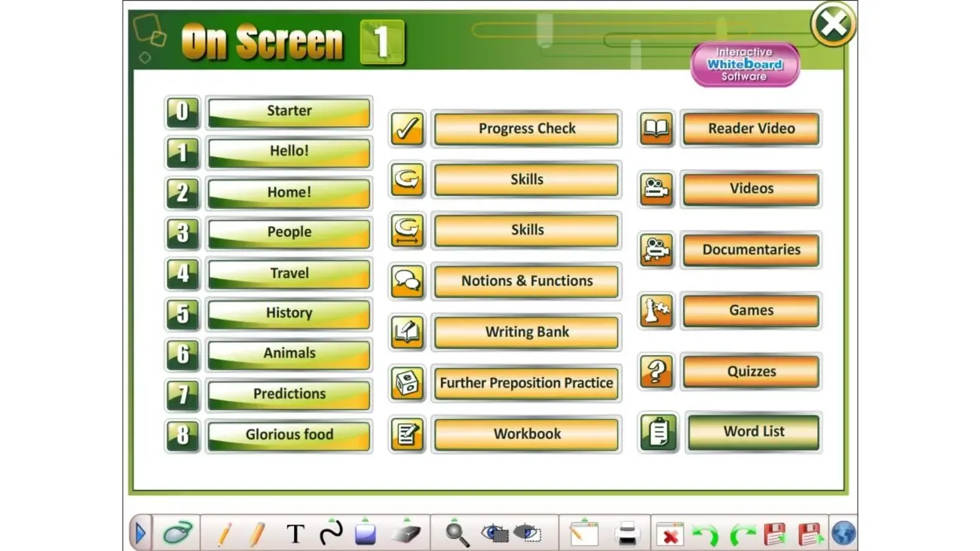Click the Interactive Whiteboard Software badge

(x=744, y=66)
